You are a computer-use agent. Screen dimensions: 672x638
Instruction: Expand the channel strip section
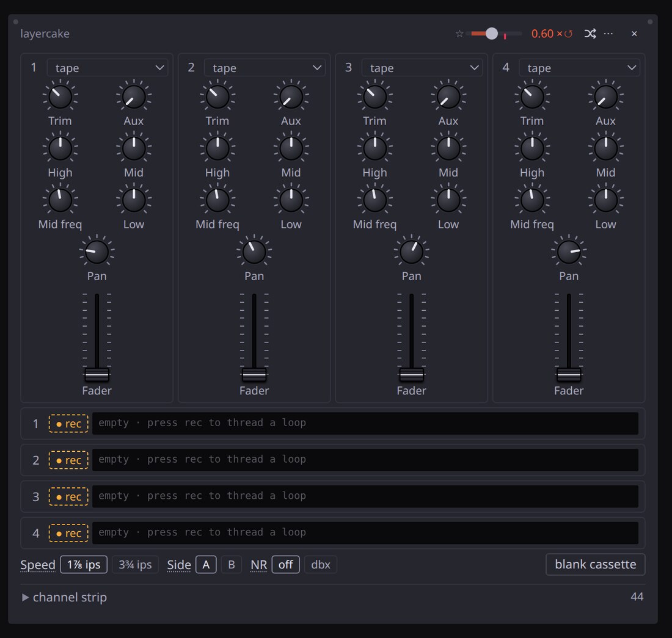coord(64,597)
